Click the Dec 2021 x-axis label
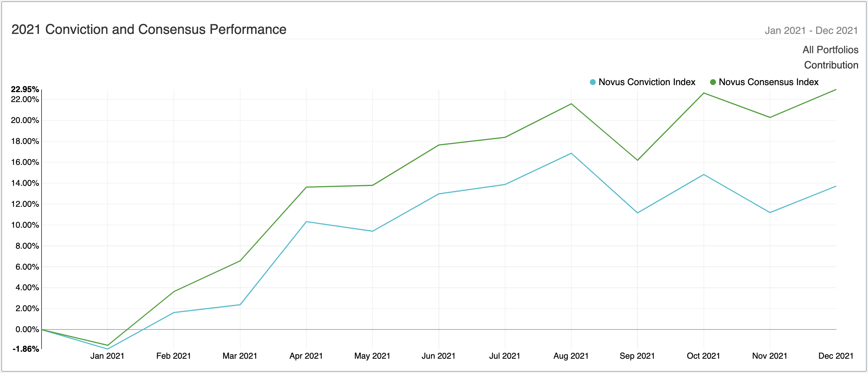This screenshot has width=868, height=373. (x=835, y=356)
